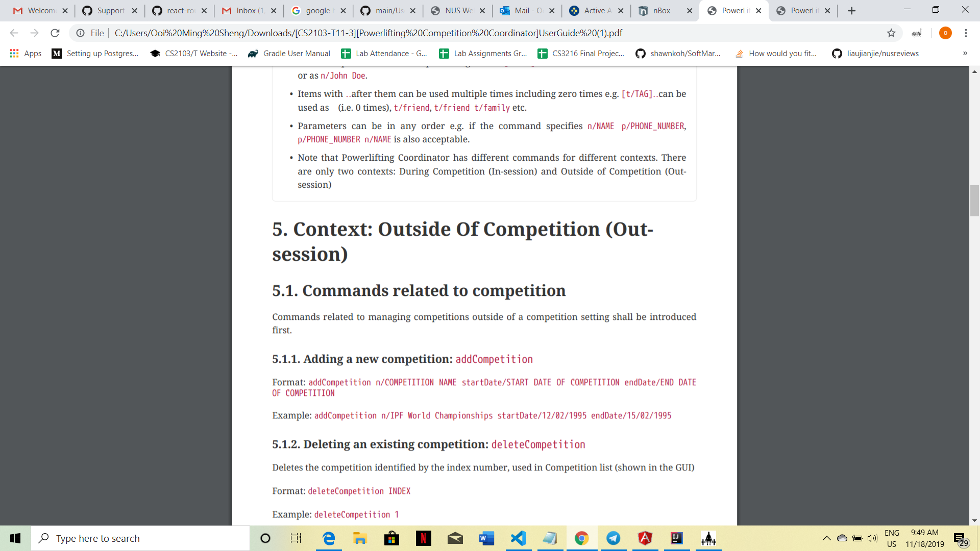Launch Netflix from the taskbar
Screen dimensions: 980x551
[x=423, y=538]
